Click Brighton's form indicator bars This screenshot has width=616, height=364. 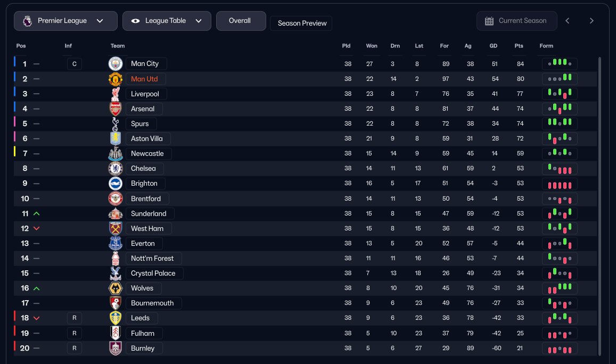[x=560, y=184]
